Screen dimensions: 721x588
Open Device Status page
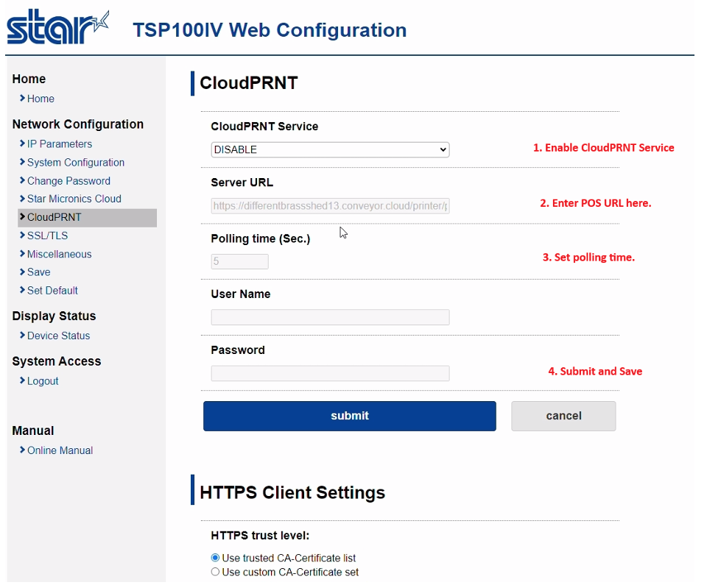(x=58, y=336)
